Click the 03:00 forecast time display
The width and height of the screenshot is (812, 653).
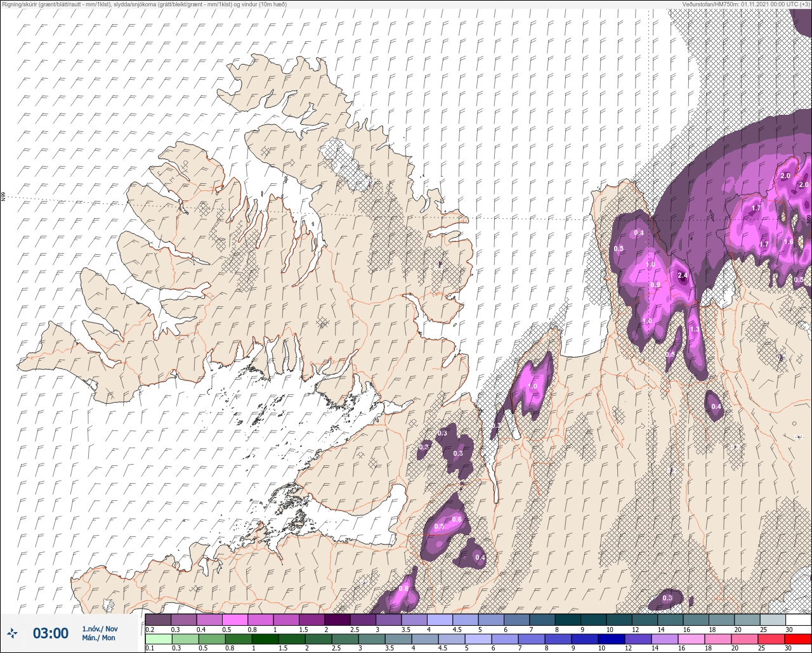tap(51, 633)
